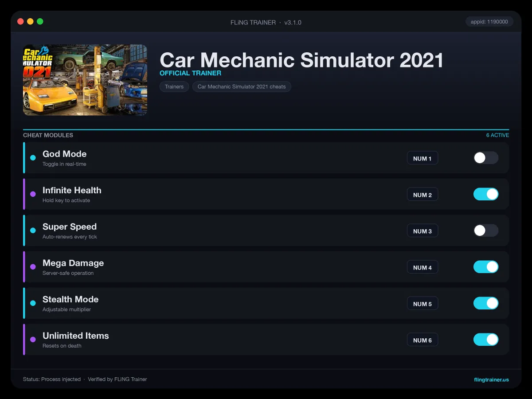Viewport: 532px width, 399px height.
Task: Click 'Resets on death' description
Action: point(62,346)
